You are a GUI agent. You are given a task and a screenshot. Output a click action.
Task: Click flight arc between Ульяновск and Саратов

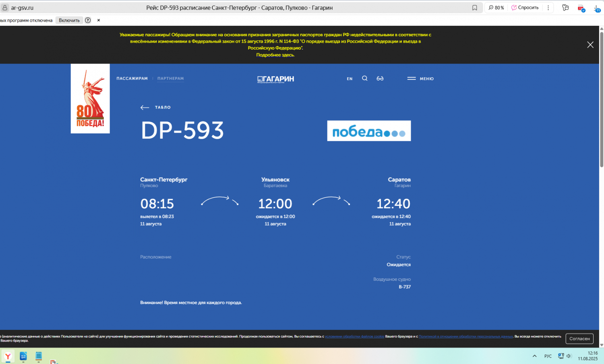(331, 200)
